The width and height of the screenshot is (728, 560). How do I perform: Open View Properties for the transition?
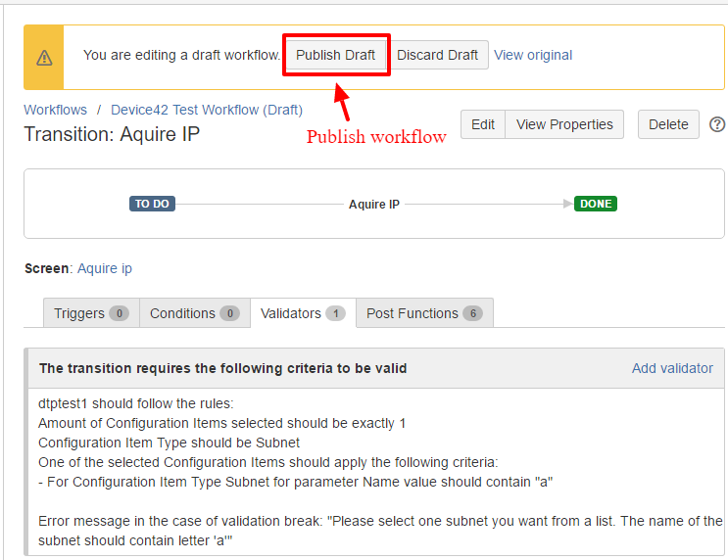pyautogui.click(x=564, y=124)
